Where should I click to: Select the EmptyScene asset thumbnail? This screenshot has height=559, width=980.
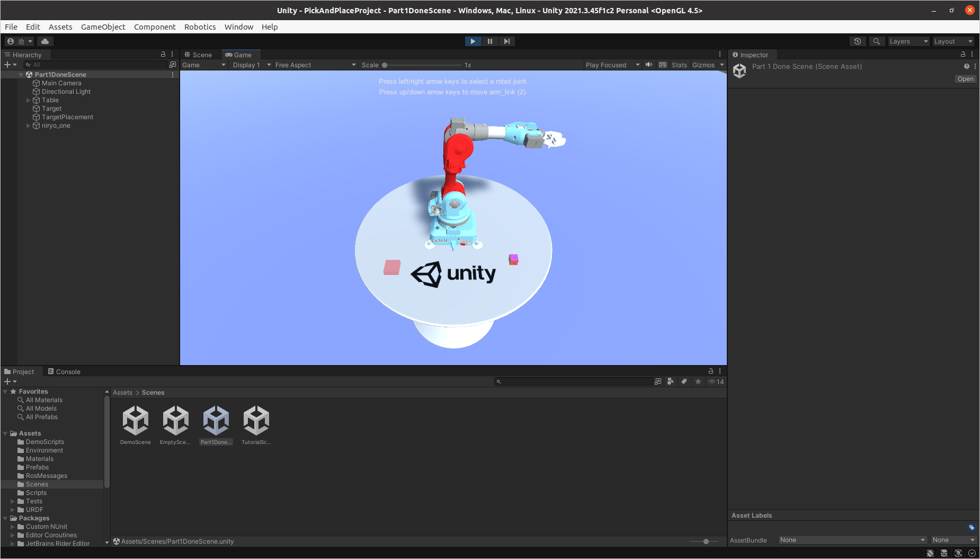coord(176,421)
